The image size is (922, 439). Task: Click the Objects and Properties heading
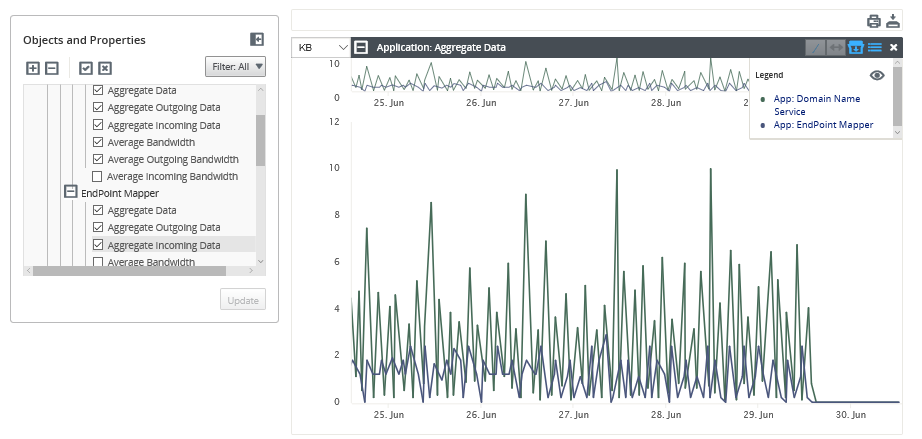pyautogui.click(x=84, y=40)
